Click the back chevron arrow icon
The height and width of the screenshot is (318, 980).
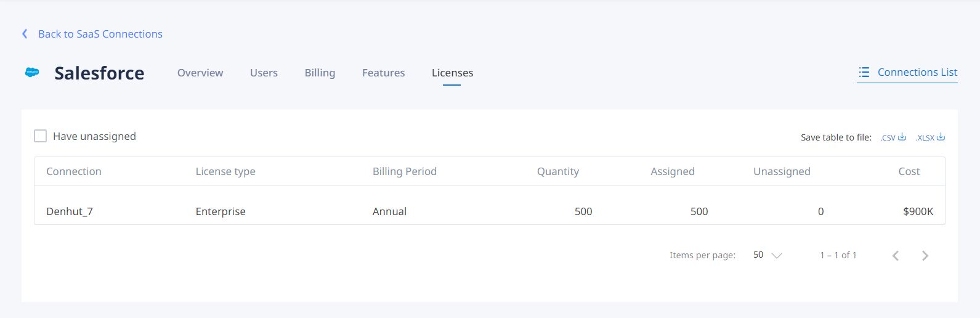tap(25, 34)
